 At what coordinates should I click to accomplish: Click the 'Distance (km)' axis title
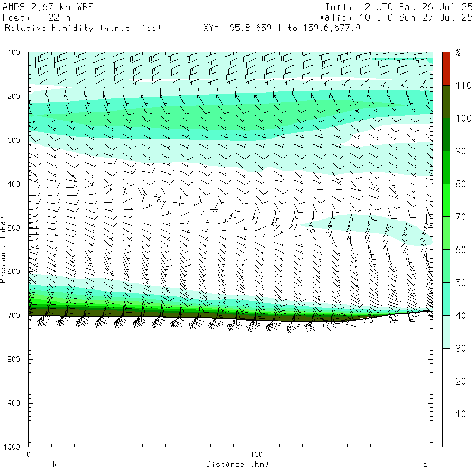click(237, 464)
